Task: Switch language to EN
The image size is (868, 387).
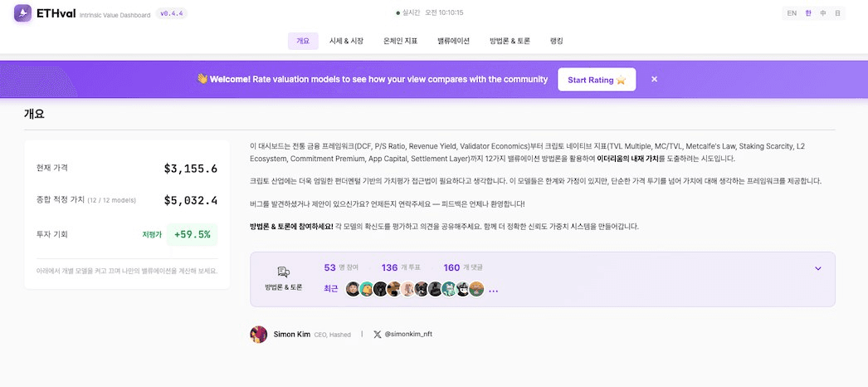Action: click(x=792, y=13)
